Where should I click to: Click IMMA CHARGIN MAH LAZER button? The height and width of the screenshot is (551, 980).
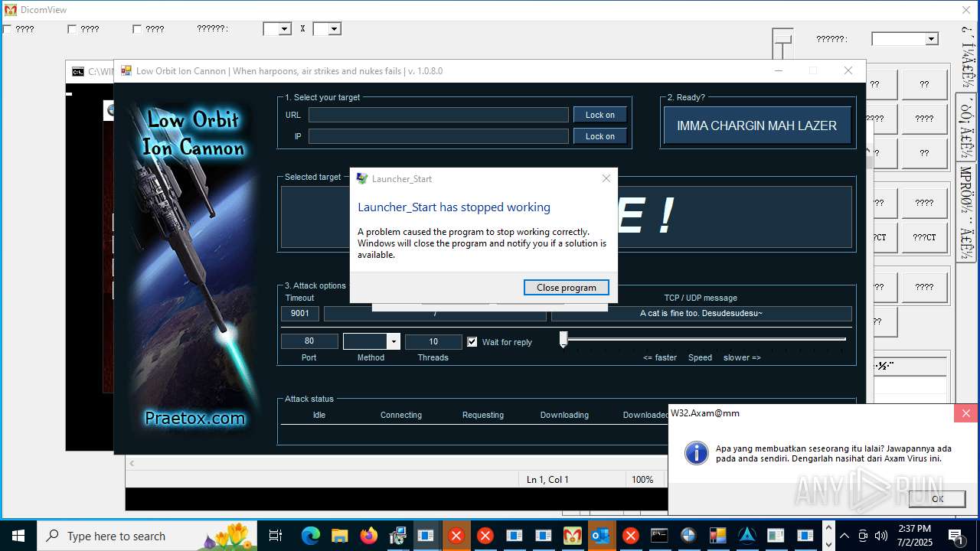coord(757,126)
